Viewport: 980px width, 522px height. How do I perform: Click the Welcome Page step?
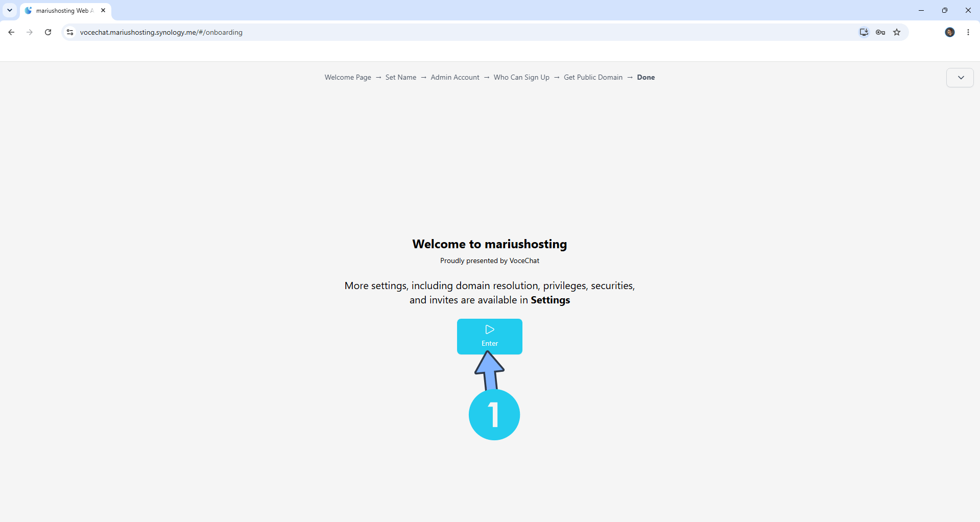click(348, 77)
